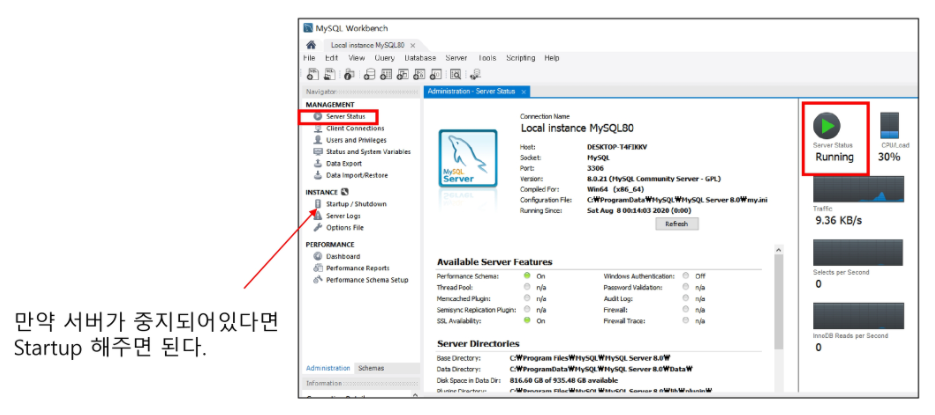Open the Database menu
935x415 pixels.
pos(420,58)
